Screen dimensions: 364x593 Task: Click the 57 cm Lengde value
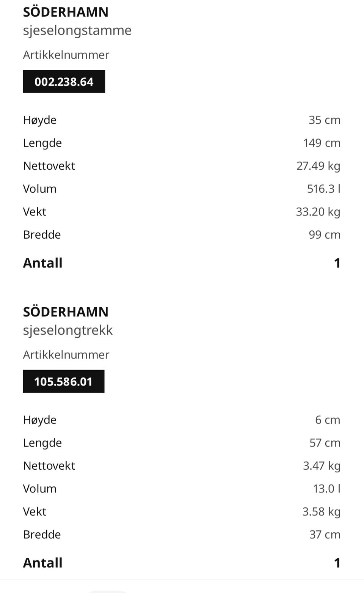pyautogui.click(x=325, y=443)
